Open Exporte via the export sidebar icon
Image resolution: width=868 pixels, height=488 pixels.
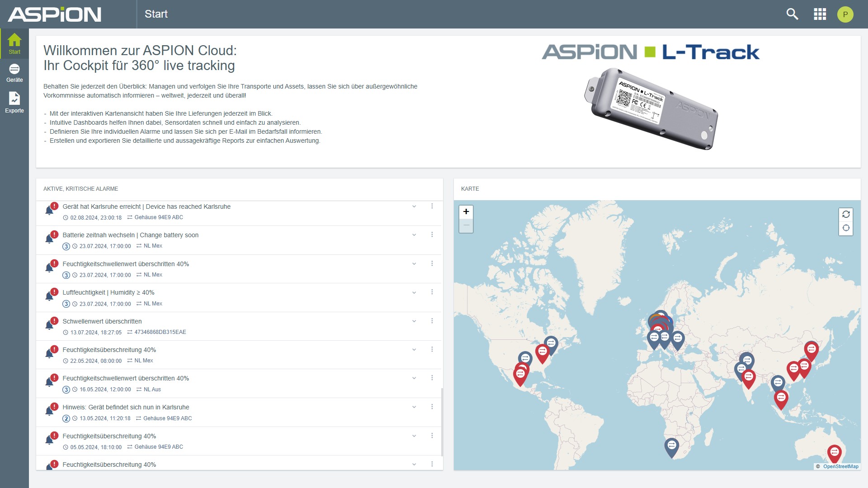[14, 100]
